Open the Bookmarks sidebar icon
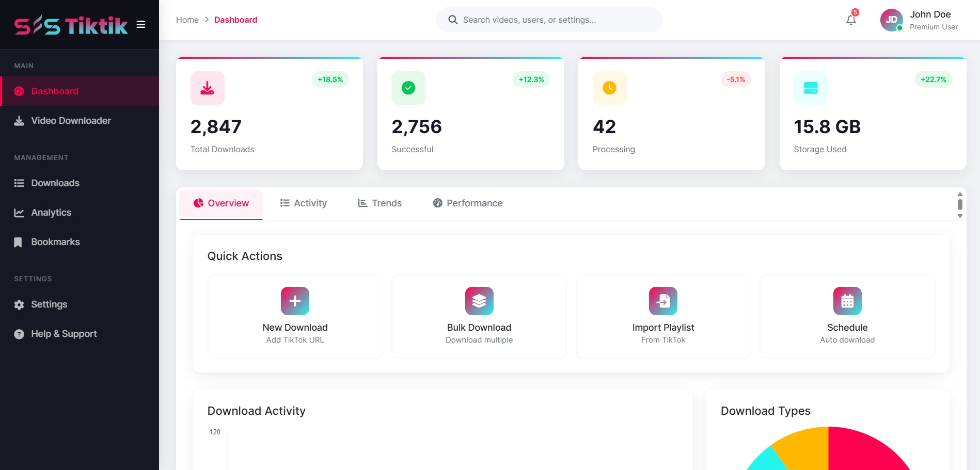 pos(19,242)
